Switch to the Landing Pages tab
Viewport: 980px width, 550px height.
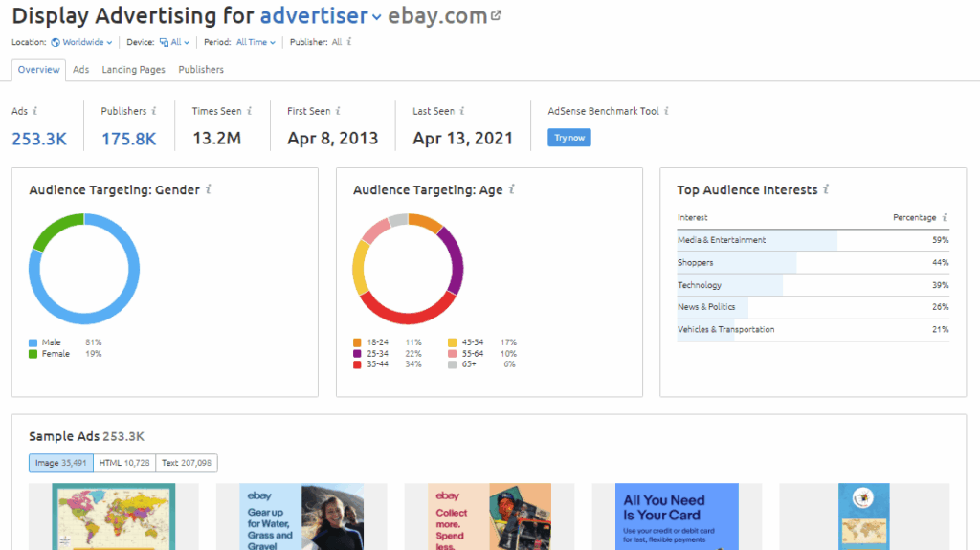(x=133, y=70)
